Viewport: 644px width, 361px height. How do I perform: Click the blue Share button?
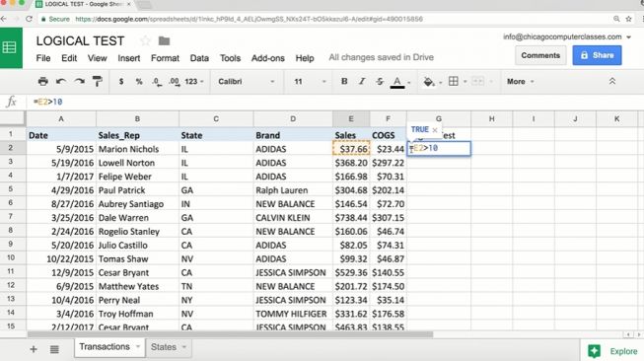pos(597,55)
